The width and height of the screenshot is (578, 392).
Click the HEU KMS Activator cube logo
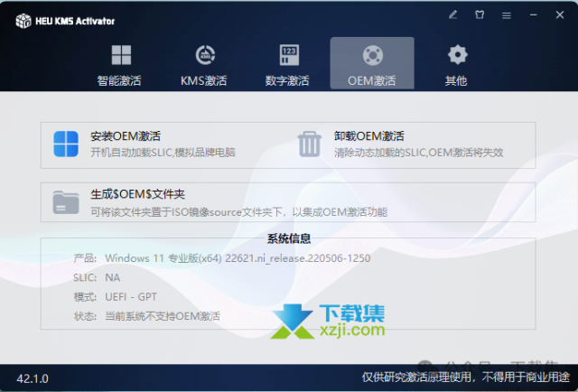click(23, 21)
